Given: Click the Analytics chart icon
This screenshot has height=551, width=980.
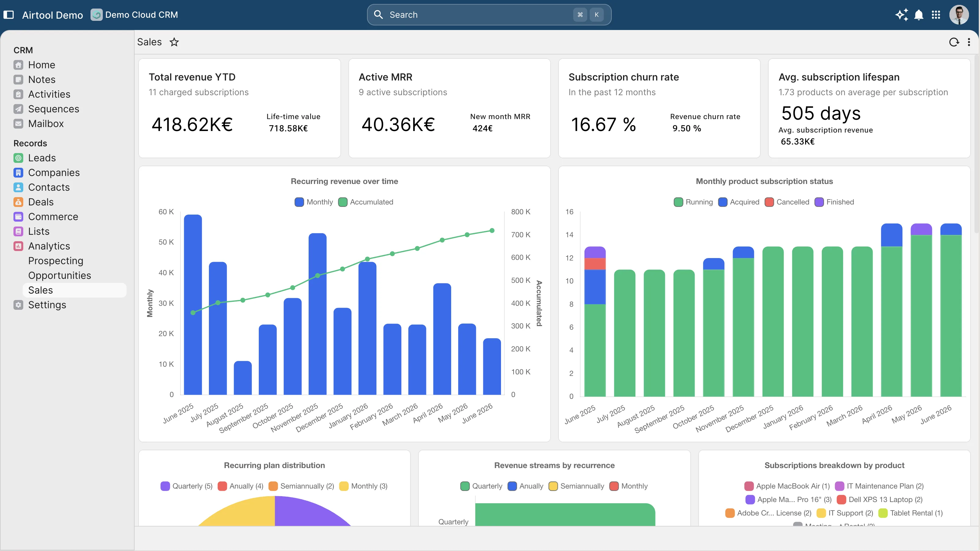Looking at the screenshot, I should point(18,246).
